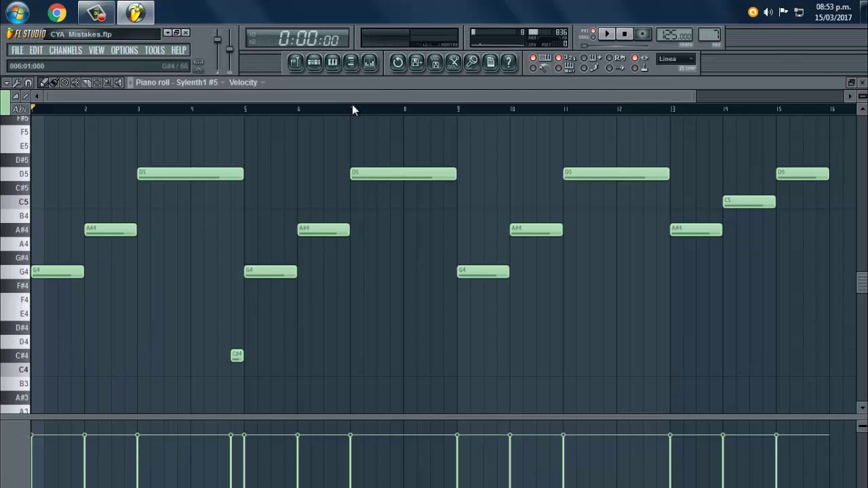Choose the Select marquee tool
Screen dimensions: 868x488
[97, 83]
